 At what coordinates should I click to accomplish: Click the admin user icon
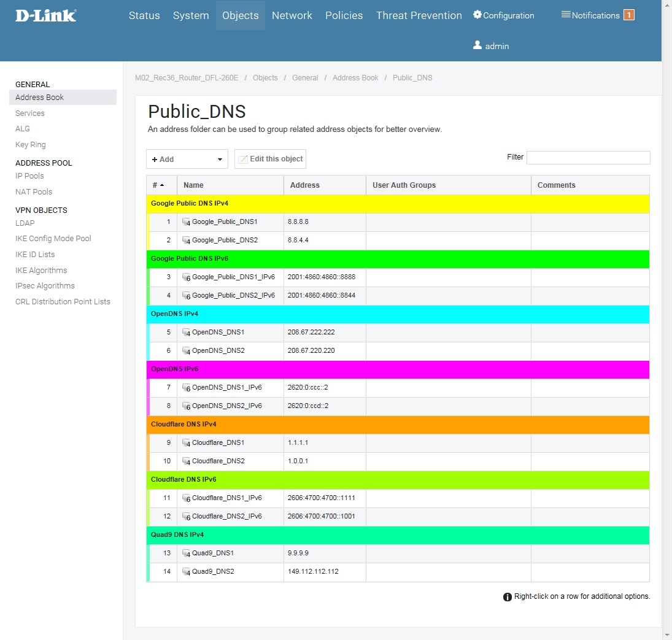(x=477, y=45)
